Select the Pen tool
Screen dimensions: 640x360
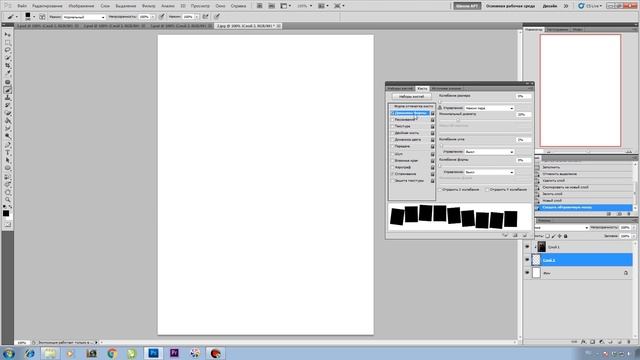[x=7, y=145]
